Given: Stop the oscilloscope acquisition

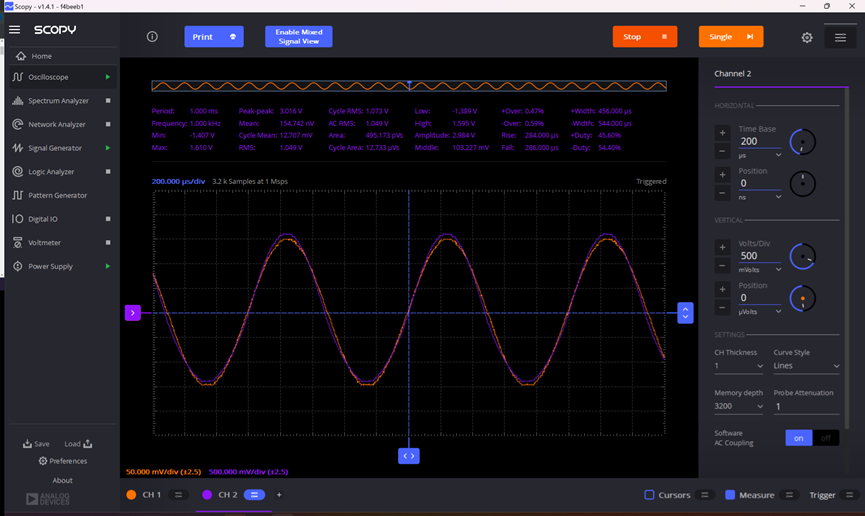Looking at the screenshot, I should pos(645,36).
